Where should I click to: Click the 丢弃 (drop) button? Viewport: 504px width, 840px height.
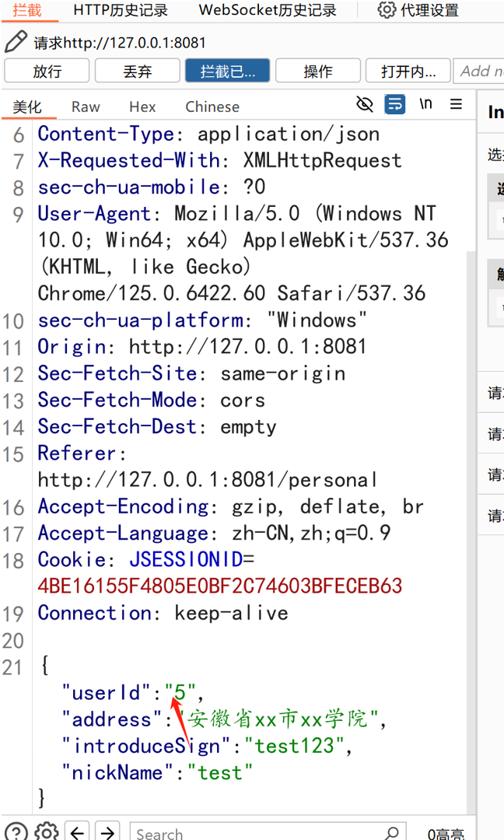(x=137, y=71)
